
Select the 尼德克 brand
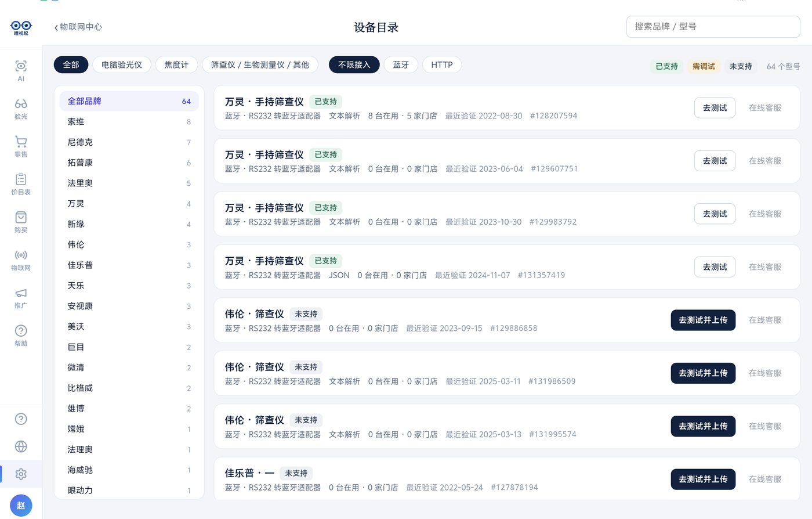(x=129, y=142)
